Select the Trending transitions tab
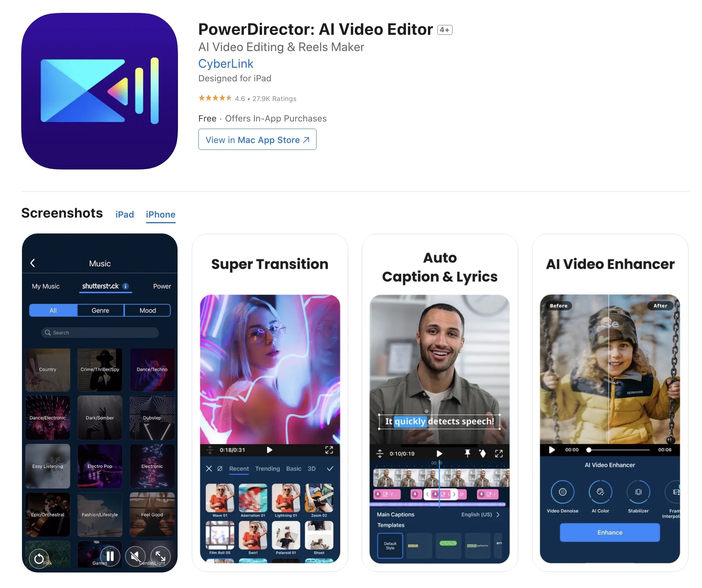The image size is (702, 588). click(x=267, y=468)
